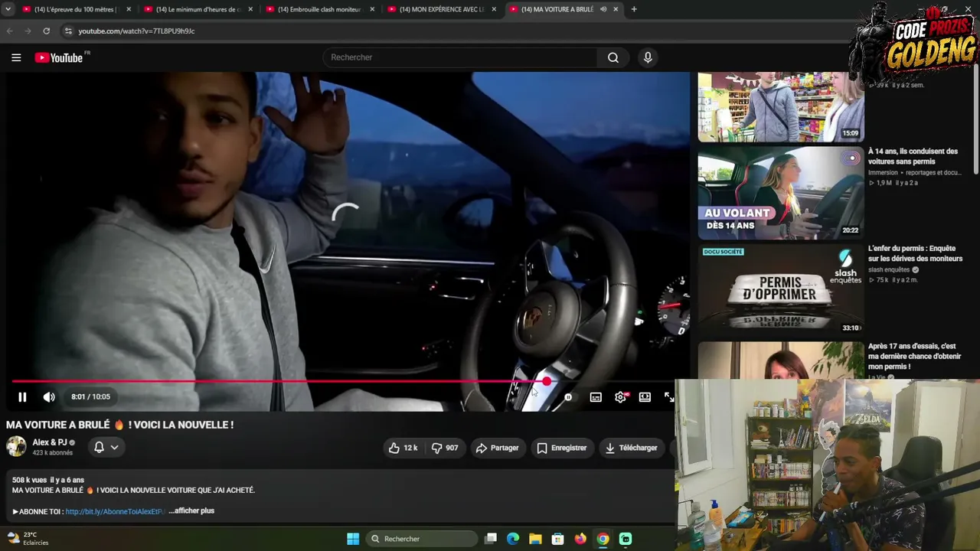Screen dimensions: 980x551
Task: Open the weather widget showing 23°C
Action: click(28, 539)
